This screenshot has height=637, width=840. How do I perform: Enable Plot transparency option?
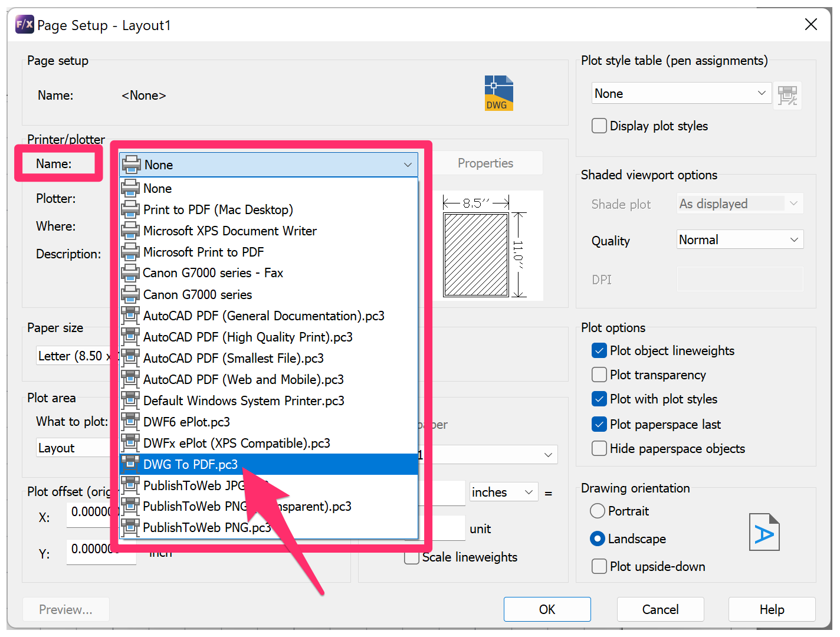click(599, 375)
